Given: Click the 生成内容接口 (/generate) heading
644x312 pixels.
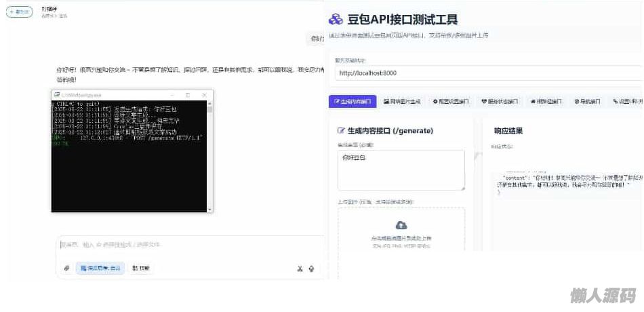Looking at the screenshot, I should pos(390,131).
